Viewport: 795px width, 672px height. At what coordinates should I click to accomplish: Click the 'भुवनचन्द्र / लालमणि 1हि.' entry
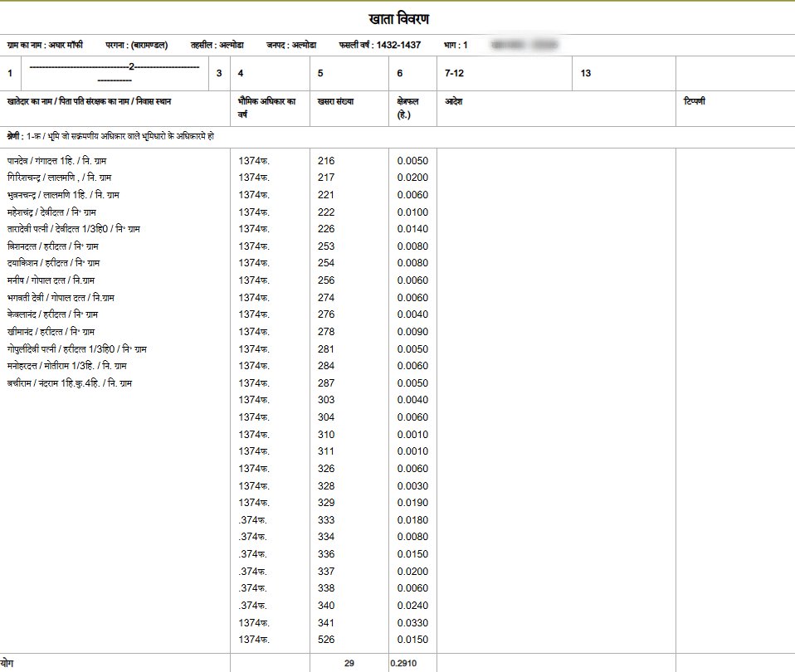click(x=63, y=195)
